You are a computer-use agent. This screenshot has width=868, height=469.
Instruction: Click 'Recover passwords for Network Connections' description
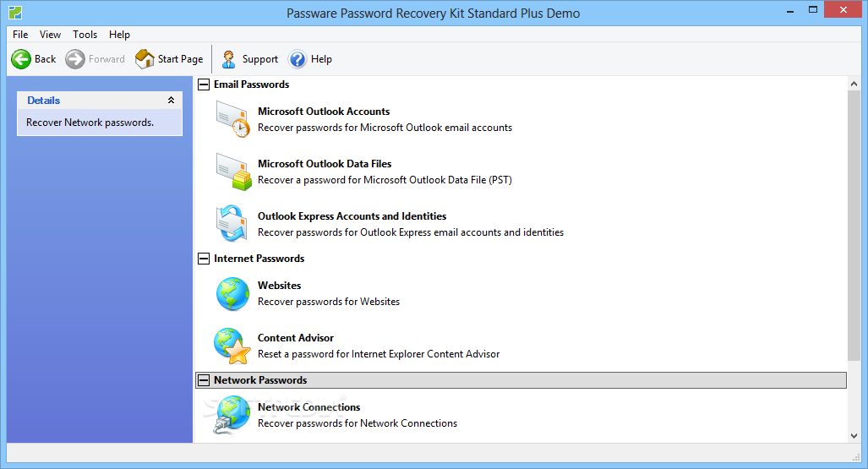tap(358, 423)
